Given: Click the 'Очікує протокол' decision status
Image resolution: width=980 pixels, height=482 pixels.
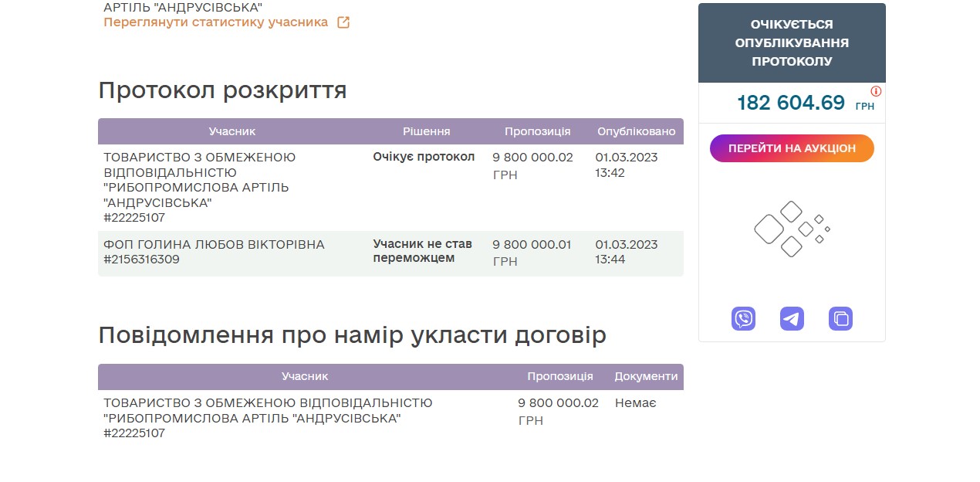Looking at the screenshot, I should coord(424,157).
